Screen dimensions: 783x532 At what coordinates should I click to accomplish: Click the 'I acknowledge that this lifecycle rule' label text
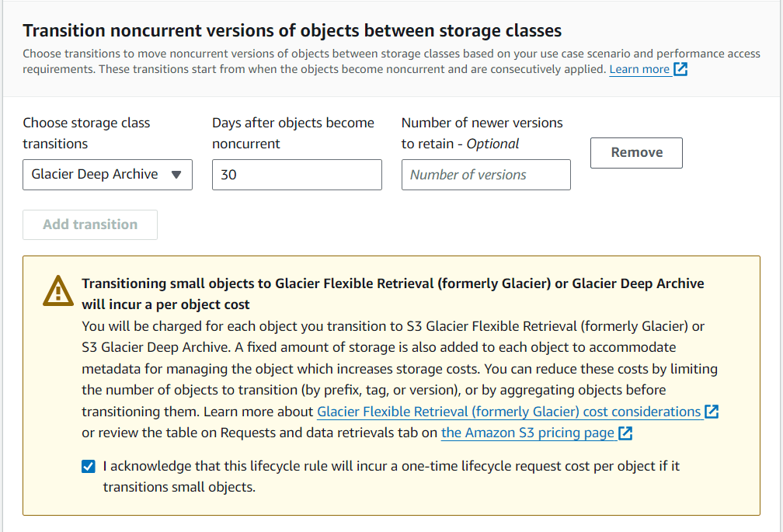[391, 477]
